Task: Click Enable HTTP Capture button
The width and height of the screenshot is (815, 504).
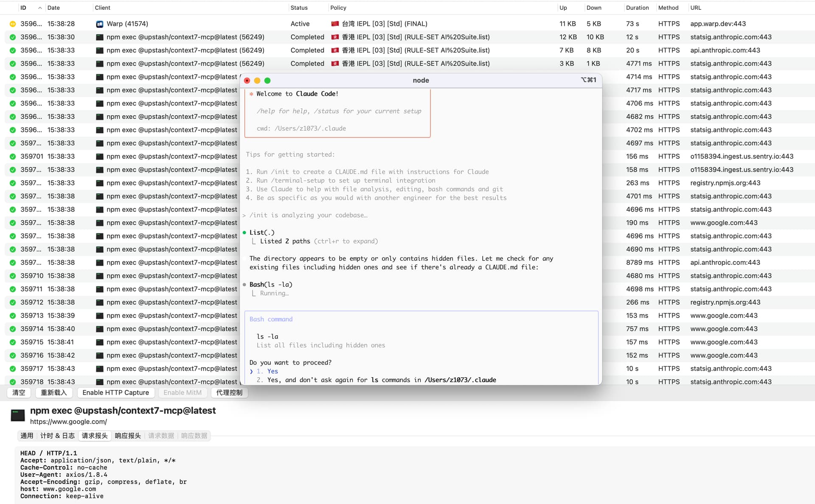Action: coord(116,393)
